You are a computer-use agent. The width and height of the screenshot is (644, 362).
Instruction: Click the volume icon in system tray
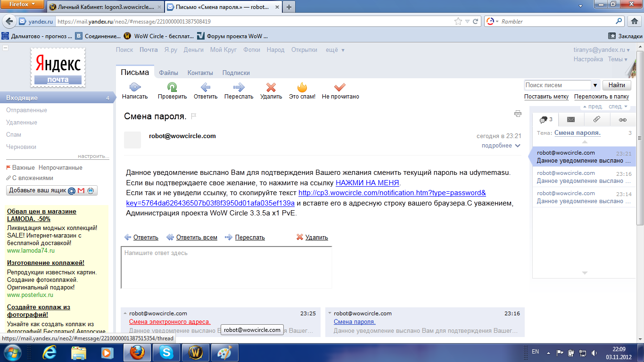(594, 352)
